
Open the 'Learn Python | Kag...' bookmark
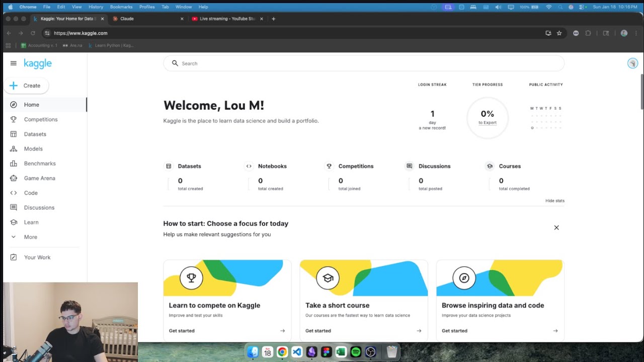[111, 45]
